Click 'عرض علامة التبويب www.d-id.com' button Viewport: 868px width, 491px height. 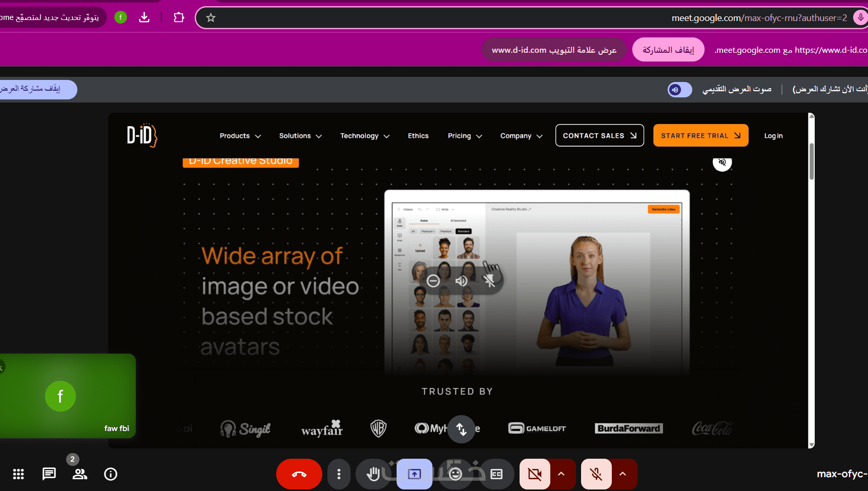point(554,50)
